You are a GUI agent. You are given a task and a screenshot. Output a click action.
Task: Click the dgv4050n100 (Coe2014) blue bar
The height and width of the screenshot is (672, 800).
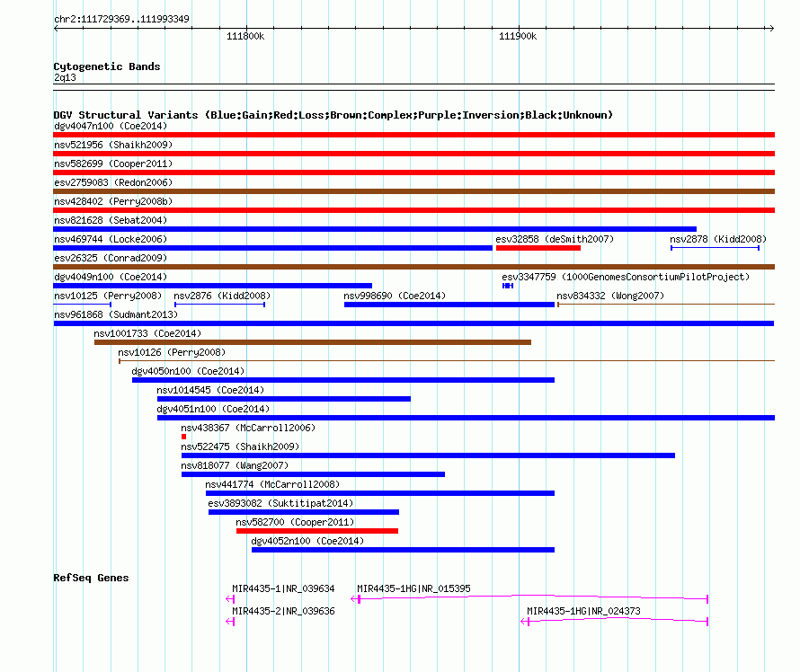tap(342, 380)
